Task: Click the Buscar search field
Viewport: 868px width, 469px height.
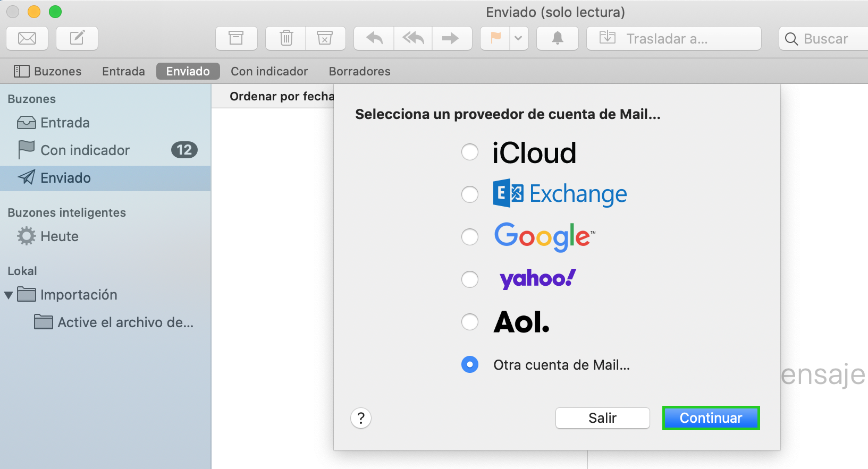Action: point(824,38)
